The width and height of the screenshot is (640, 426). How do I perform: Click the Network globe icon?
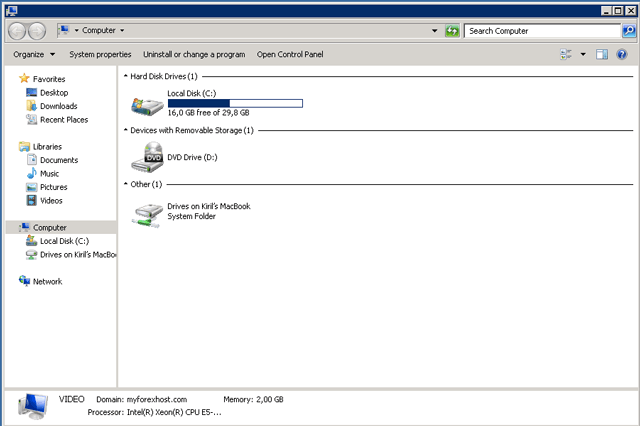(24, 281)
